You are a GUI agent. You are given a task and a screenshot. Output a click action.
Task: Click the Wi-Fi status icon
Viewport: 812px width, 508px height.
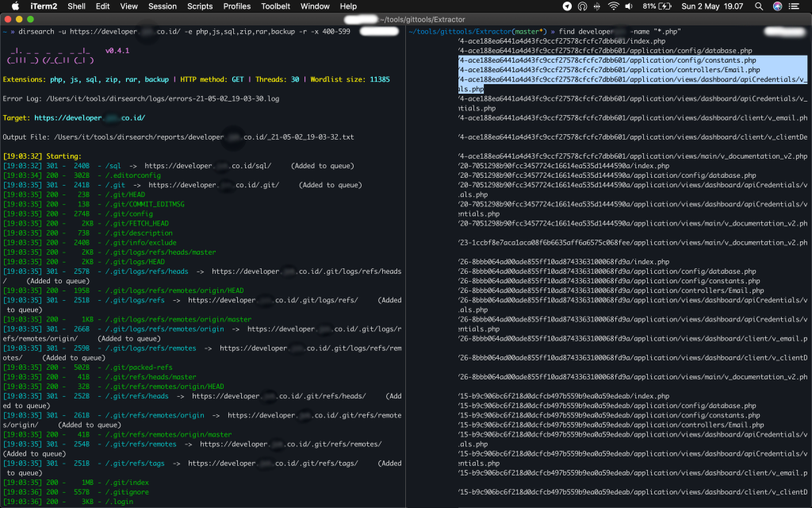pyautogui.click(x=613, y=6)
